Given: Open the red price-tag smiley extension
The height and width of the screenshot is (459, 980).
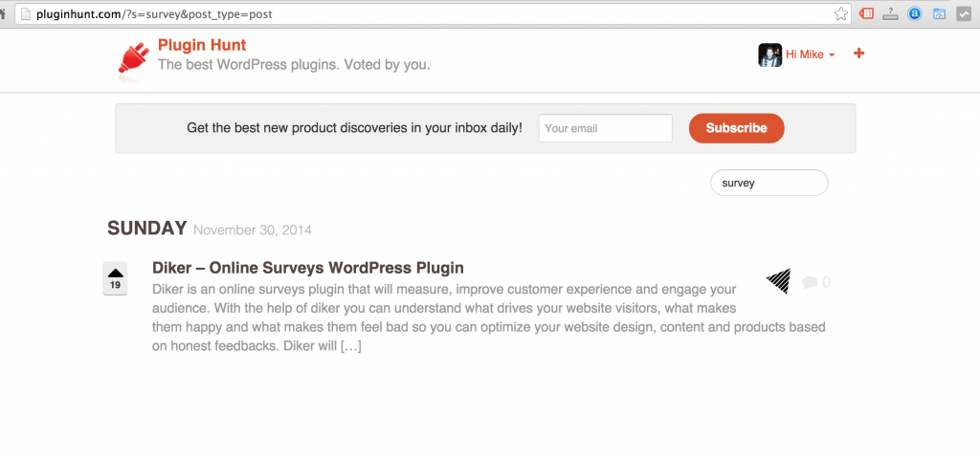Looking at the screenshot, I should coord(866,13).
